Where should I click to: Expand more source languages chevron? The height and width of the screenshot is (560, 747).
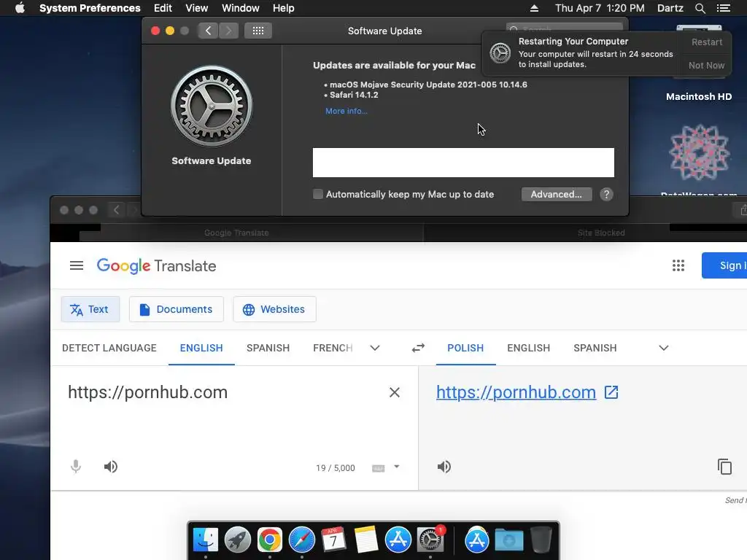tap(375, 348)
